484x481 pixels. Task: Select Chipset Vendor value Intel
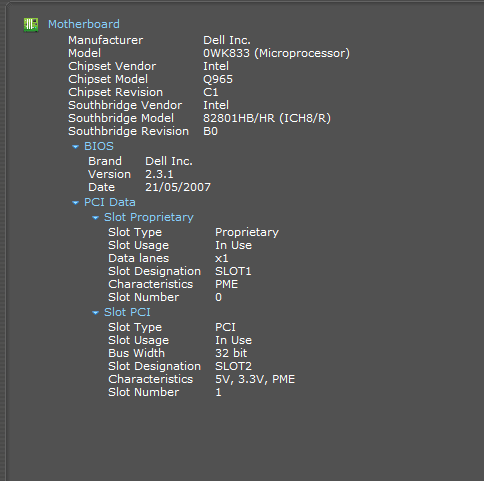216,66
